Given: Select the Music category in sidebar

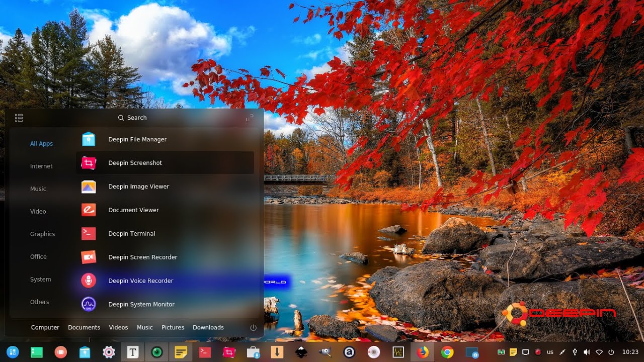Looking at the screenshot, I should tap(38, 189).
